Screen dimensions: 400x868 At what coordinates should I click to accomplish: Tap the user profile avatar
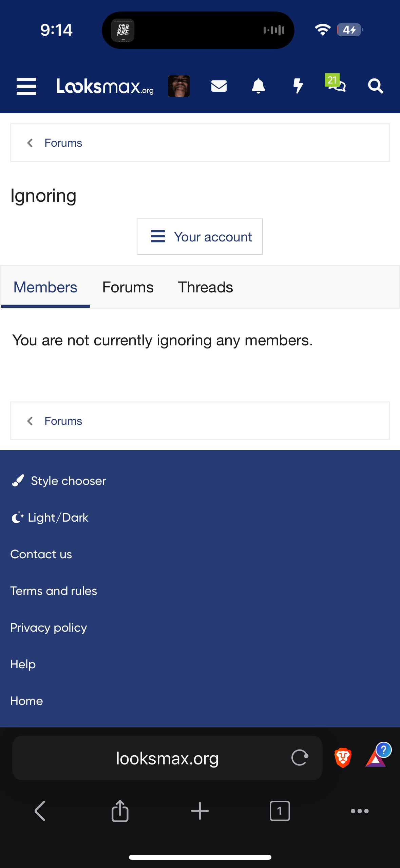[x=179, y=86]
